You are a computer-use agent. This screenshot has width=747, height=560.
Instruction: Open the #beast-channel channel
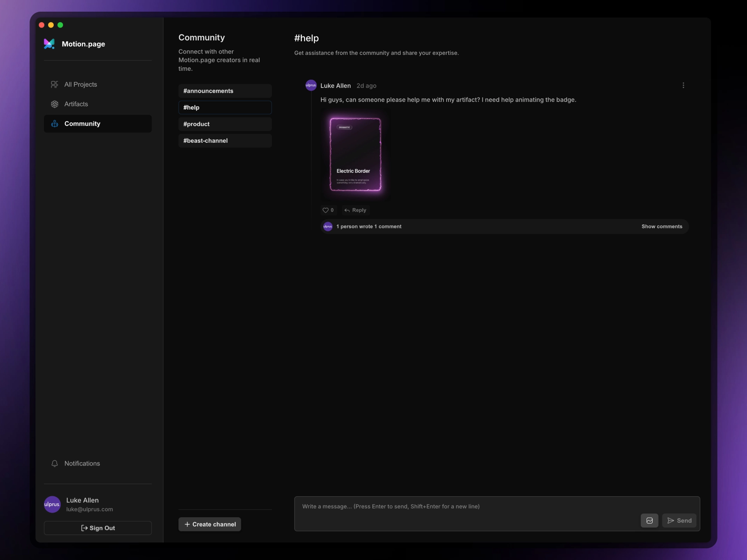[225, 141]
